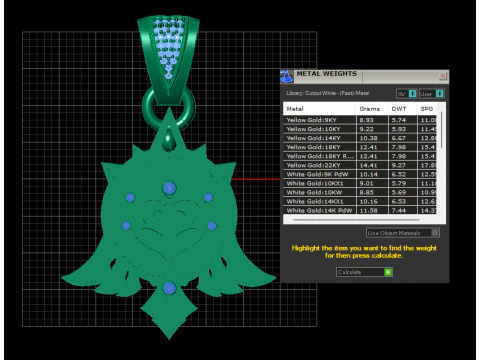Click the 11.58 grams value
The height and width of the screenshot is (360, 480).
click(368, 210)
